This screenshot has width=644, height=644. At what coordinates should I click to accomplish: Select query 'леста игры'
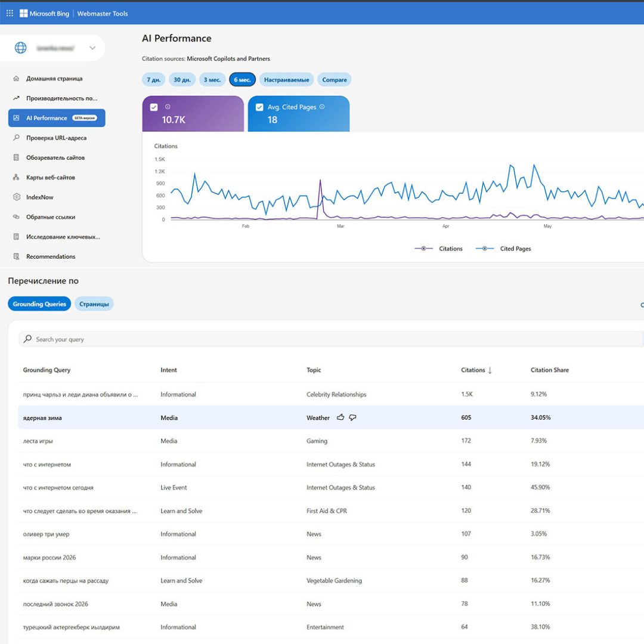[x=38, y=441]
